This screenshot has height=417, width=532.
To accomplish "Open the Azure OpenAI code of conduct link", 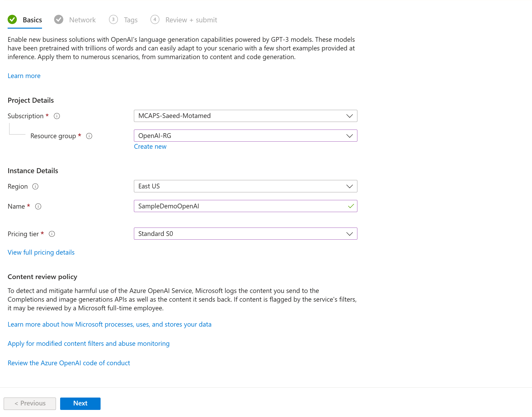I will coord(69,363).
